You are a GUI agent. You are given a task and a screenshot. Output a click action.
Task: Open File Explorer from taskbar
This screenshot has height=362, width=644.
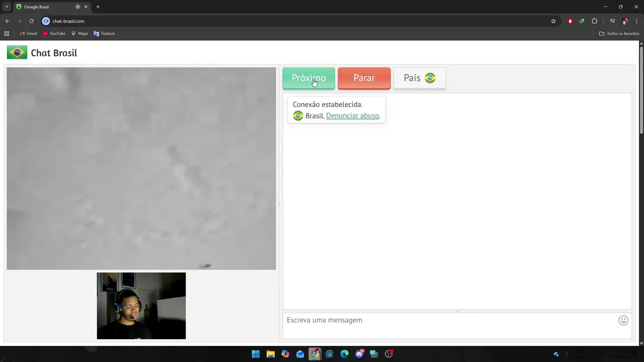(x=271, y=354)
